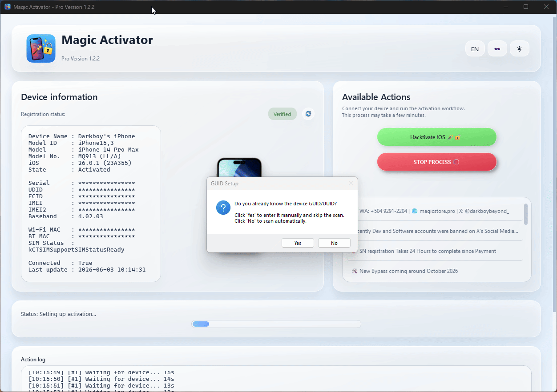Click the iPhone device preview image

click(239, 167)
